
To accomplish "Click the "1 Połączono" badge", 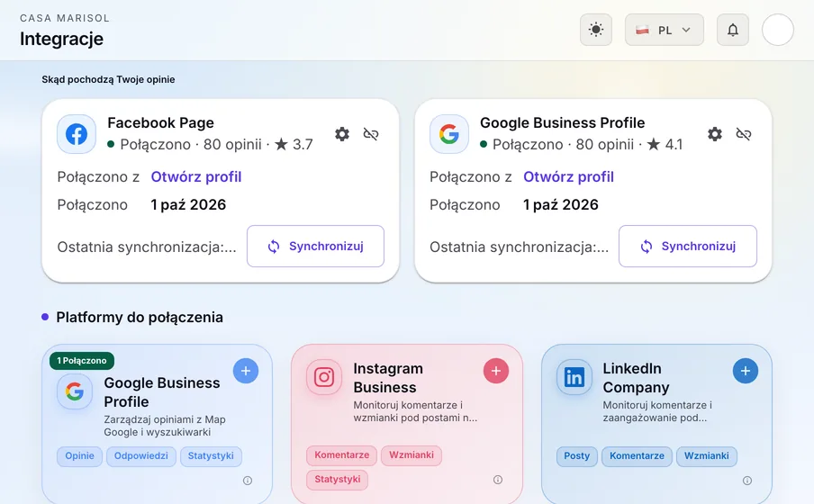I will click(82, 360).
